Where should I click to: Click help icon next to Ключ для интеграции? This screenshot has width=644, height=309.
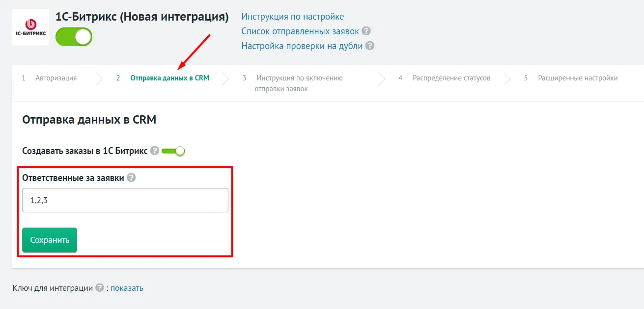point(100,288)
